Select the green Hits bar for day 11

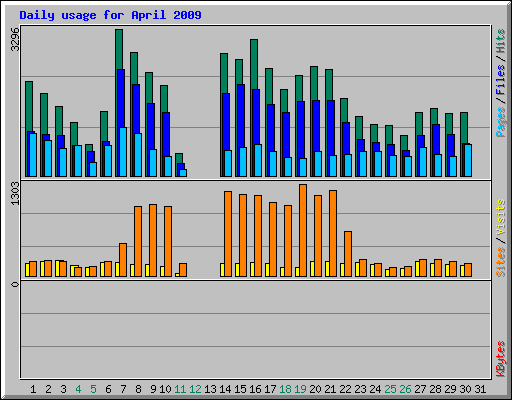pyautogui.click(x=179, y=158)
